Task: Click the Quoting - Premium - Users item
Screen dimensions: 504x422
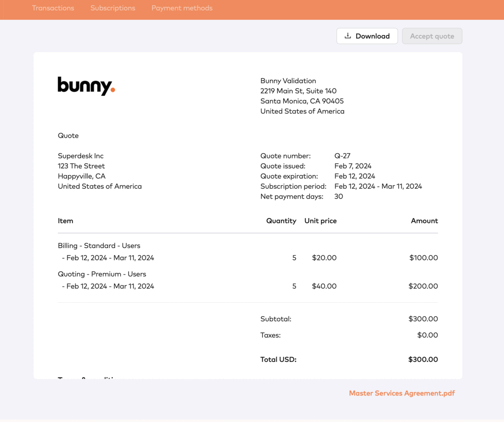Action: pos(102,274)
